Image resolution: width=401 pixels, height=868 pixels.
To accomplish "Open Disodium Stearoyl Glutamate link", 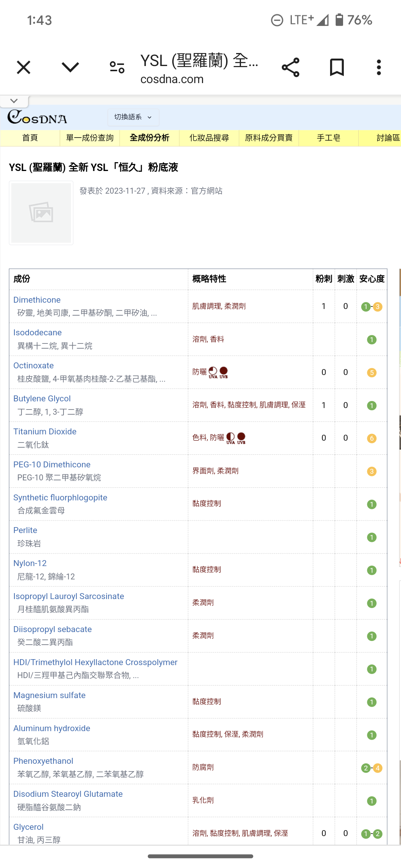I will (68, 794).
